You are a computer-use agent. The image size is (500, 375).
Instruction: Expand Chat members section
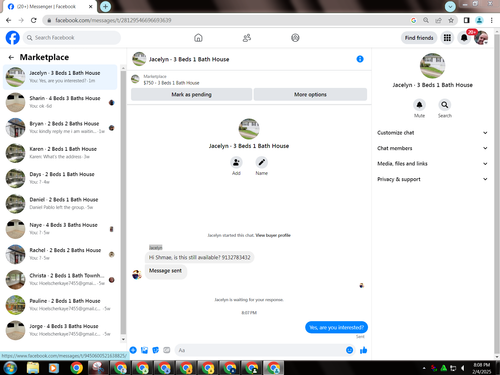click(x=432, y=148)
